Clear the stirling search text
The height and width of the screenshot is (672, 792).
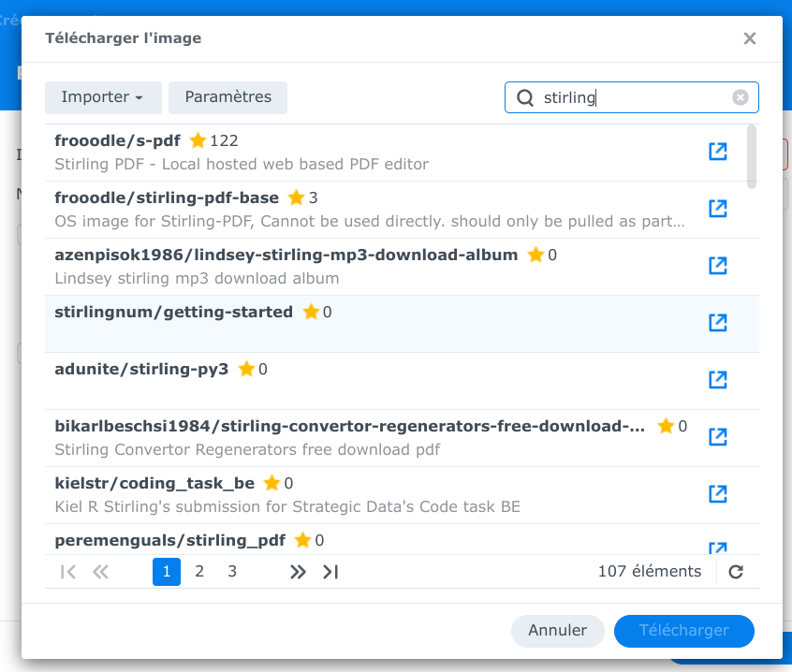[740, 97]
